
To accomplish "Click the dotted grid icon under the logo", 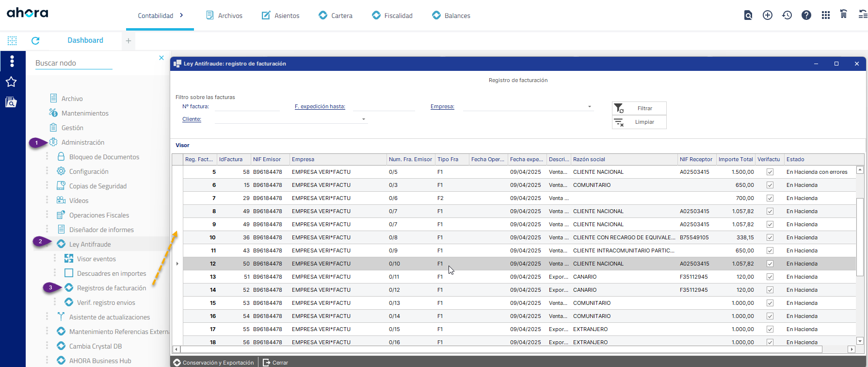I will coord(12,41).
